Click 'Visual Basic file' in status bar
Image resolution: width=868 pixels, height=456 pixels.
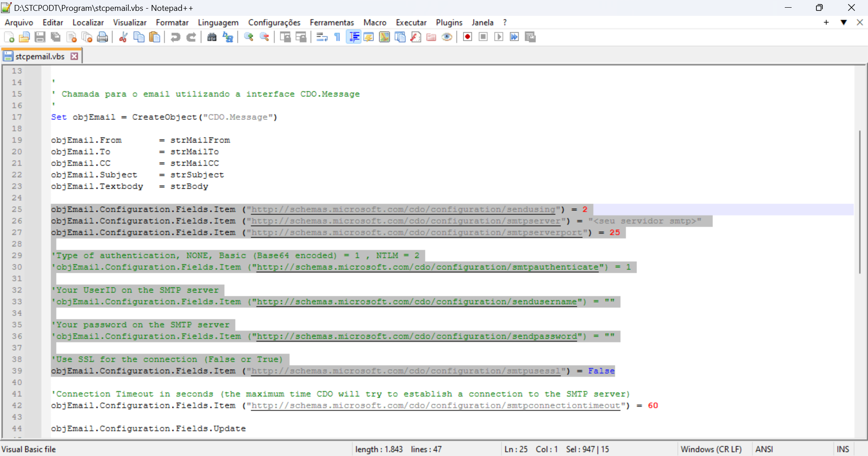(x=28, y=449)
